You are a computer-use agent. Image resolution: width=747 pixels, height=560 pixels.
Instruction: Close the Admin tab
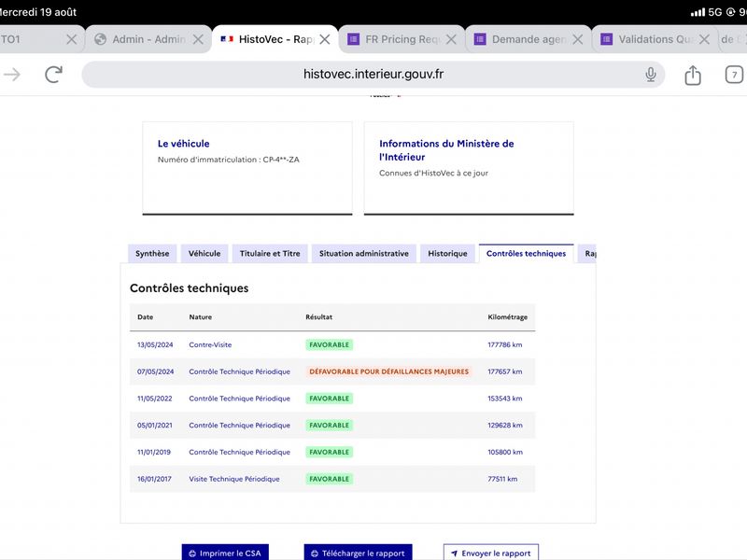(198, 39)
